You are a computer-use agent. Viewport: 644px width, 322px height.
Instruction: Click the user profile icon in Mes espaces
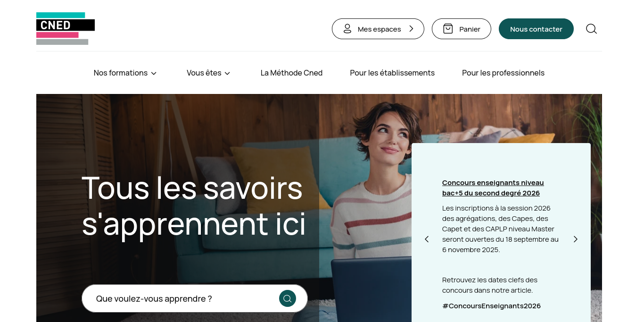347,29
